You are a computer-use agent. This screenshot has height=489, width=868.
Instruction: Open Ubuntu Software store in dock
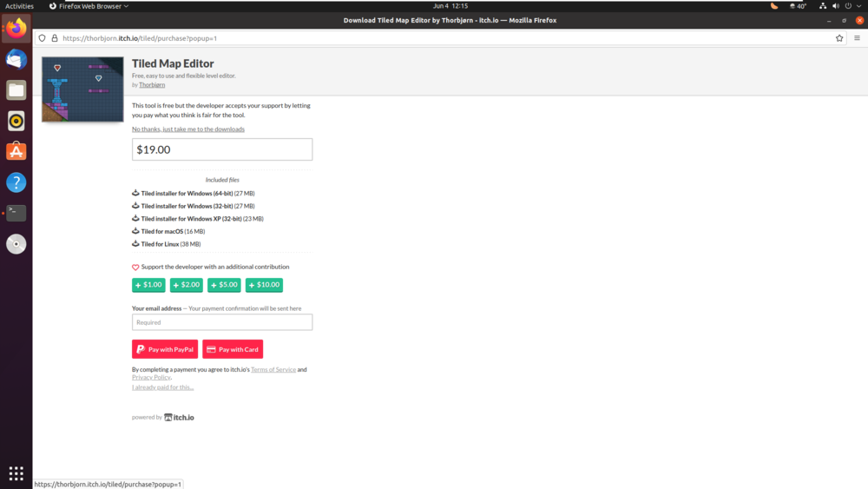16,151
